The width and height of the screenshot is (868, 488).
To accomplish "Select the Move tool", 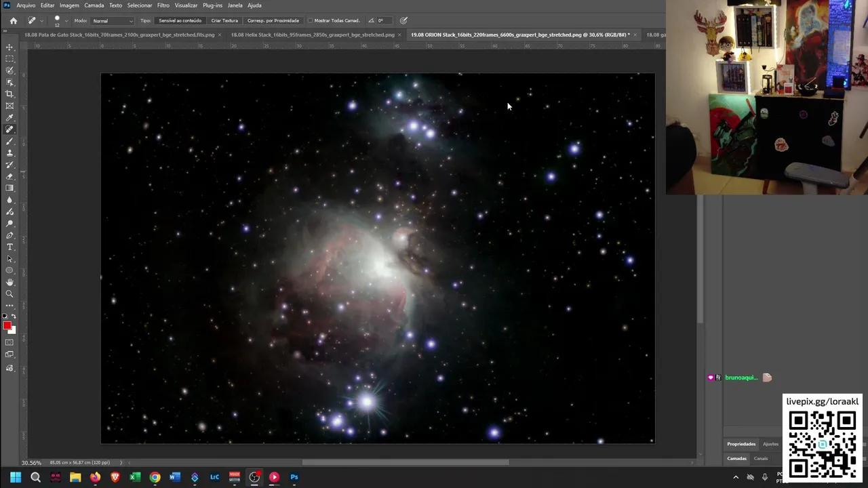I will pos(9,47).
